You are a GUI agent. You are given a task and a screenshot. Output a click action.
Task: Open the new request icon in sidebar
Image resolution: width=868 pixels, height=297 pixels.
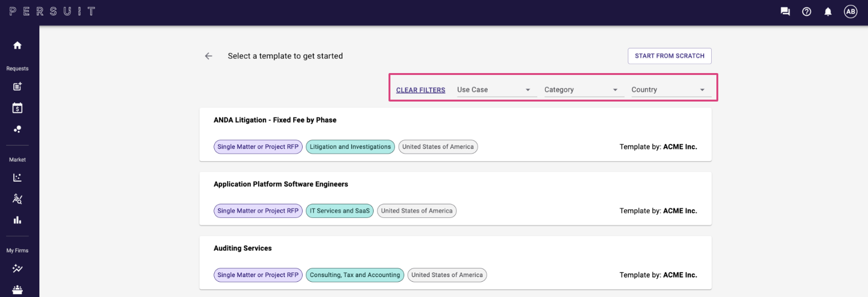[x=18, y=86]
